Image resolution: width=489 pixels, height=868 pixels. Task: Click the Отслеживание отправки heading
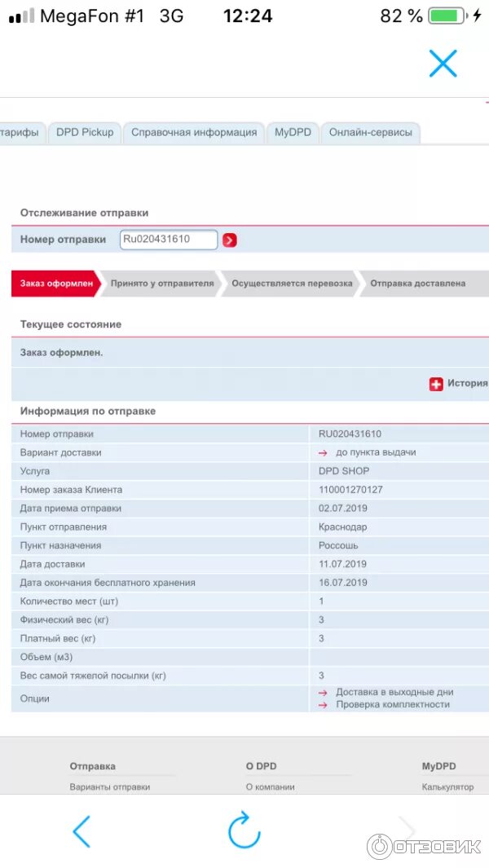(x=84, y=213)
